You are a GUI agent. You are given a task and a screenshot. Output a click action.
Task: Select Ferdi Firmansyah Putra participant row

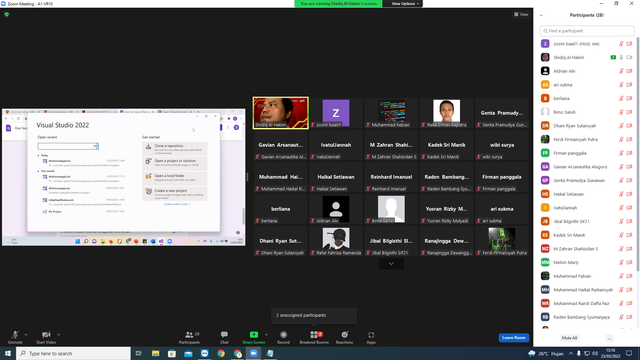(x=587, y=140)
